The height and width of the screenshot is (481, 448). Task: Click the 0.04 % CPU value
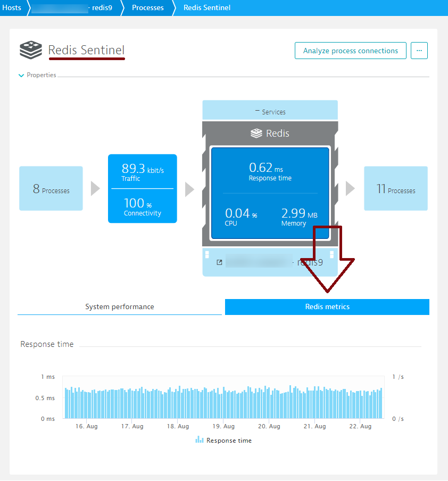241,217
